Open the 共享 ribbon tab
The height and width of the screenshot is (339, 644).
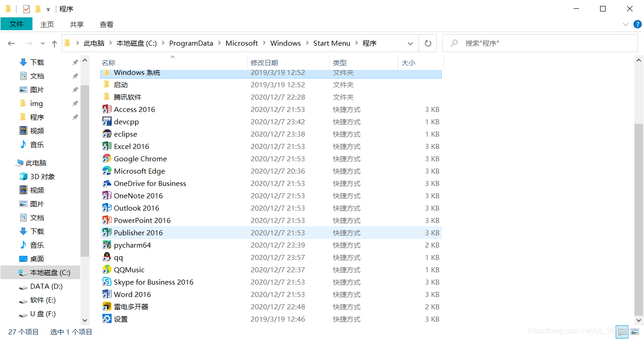click(77, 24)
